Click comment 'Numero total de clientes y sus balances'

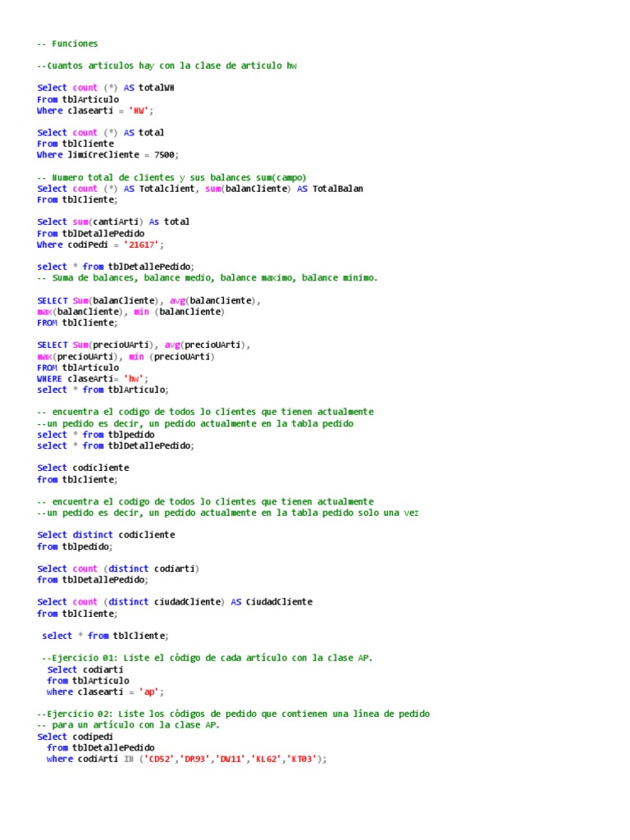(171, 177)
